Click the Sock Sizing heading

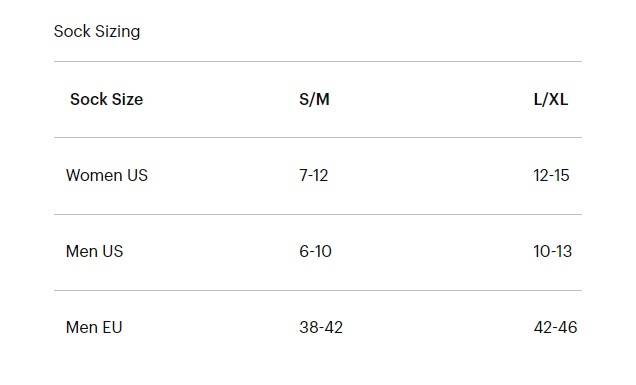point(97,32)
